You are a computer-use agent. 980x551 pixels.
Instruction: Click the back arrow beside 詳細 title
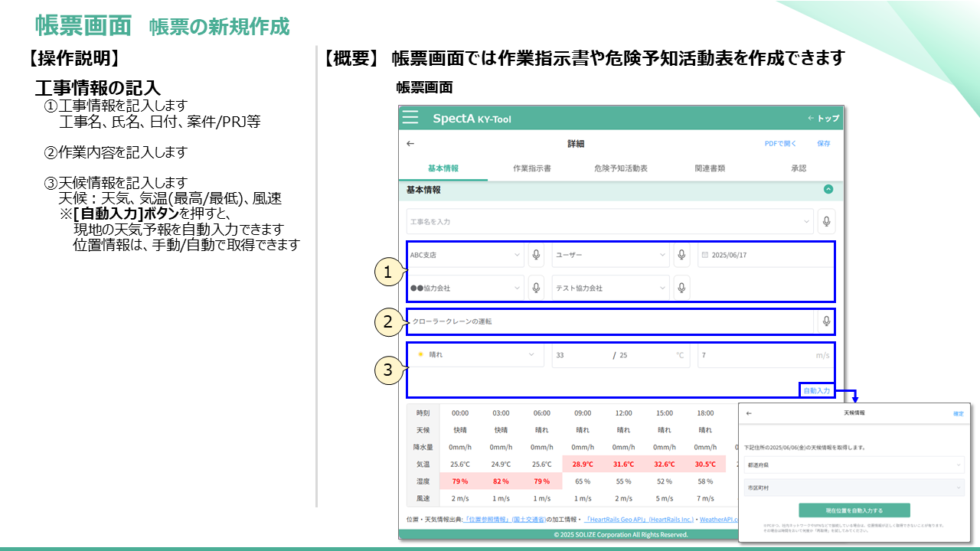(x=410, y=144)
